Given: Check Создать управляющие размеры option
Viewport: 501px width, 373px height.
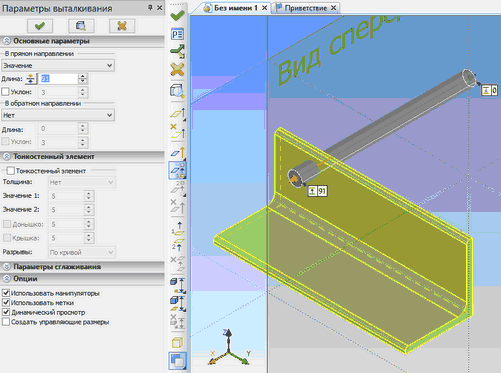Looking at the screenshot, I should tap(6, 322).
